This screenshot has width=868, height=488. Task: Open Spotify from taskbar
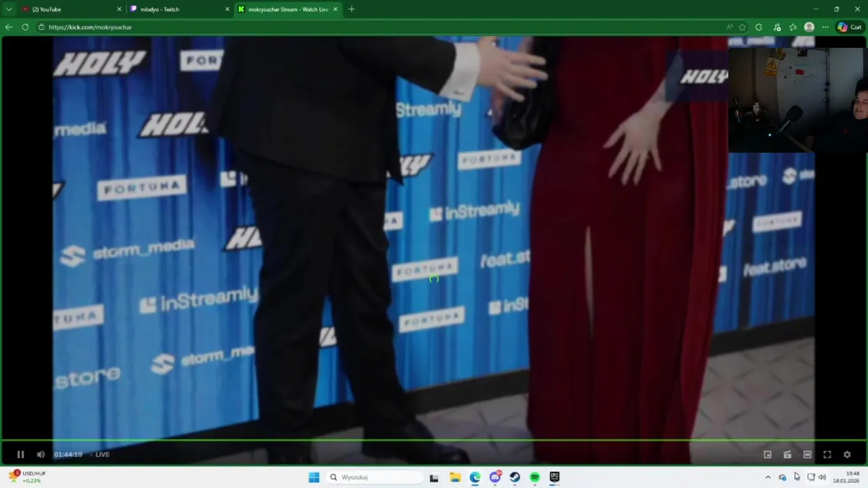[534, 477]
